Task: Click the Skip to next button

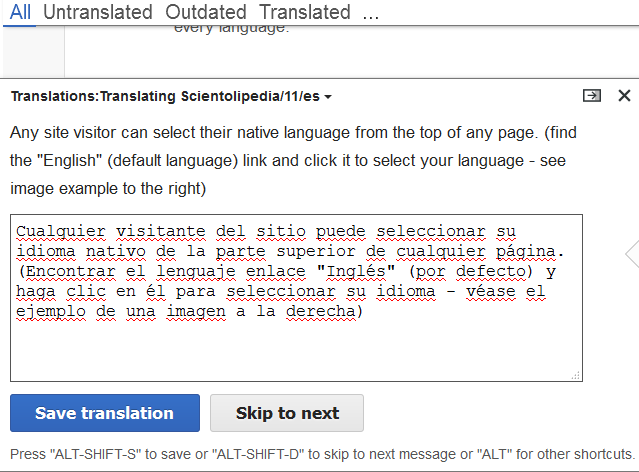Action: click(287, 413)
